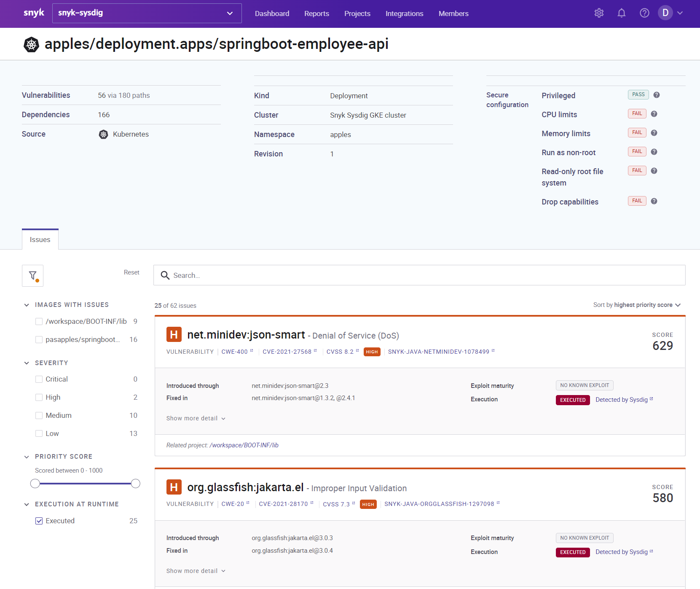Image resolution: width=700 pixels, height=589 pixels.
Task: Click the priority score slider track
Action: 85,484
